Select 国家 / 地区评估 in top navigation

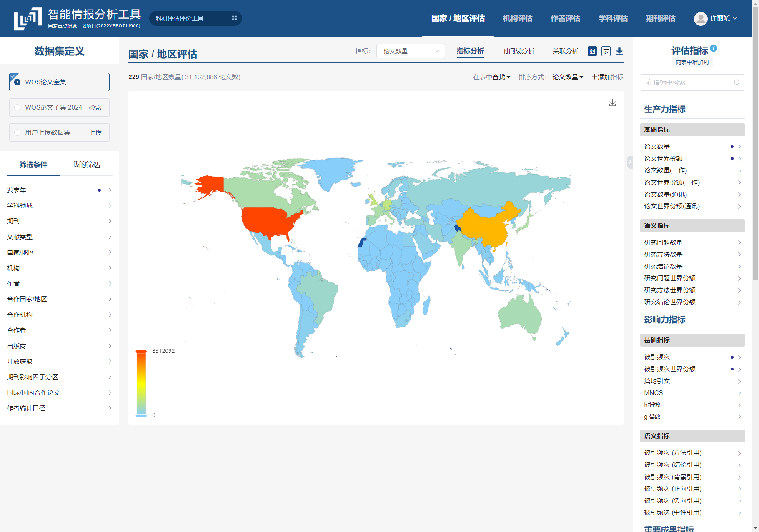458,18
